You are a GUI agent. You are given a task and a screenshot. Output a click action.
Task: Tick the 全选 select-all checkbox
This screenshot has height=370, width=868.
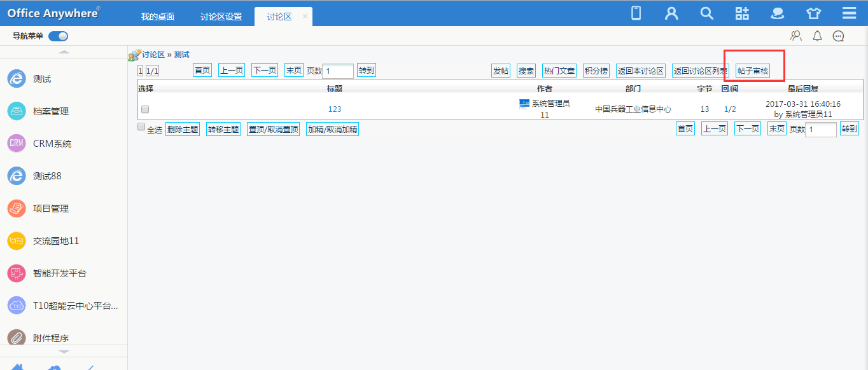[x=141, y=127]
